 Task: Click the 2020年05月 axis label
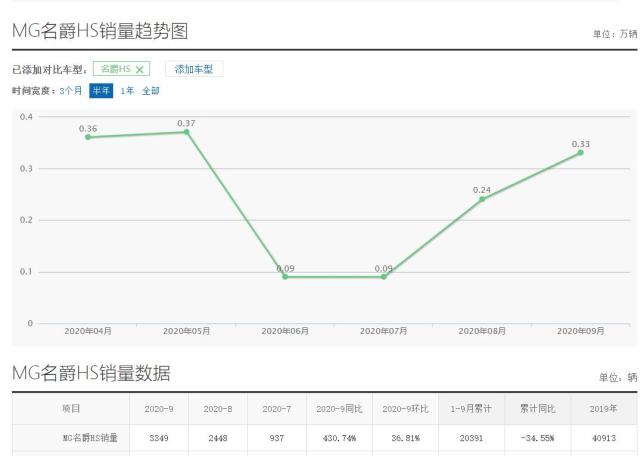pos(186,331)
